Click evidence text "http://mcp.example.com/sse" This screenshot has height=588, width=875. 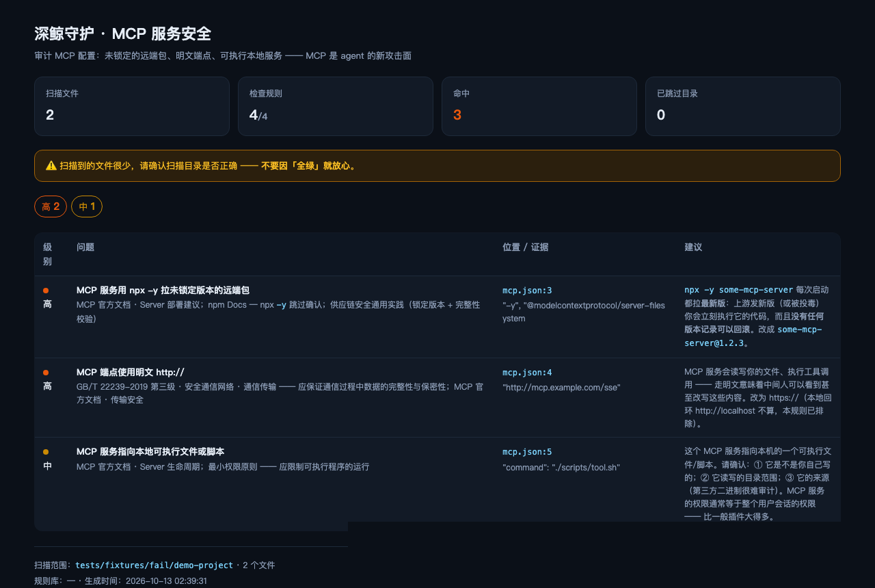(x=561, y=388)
